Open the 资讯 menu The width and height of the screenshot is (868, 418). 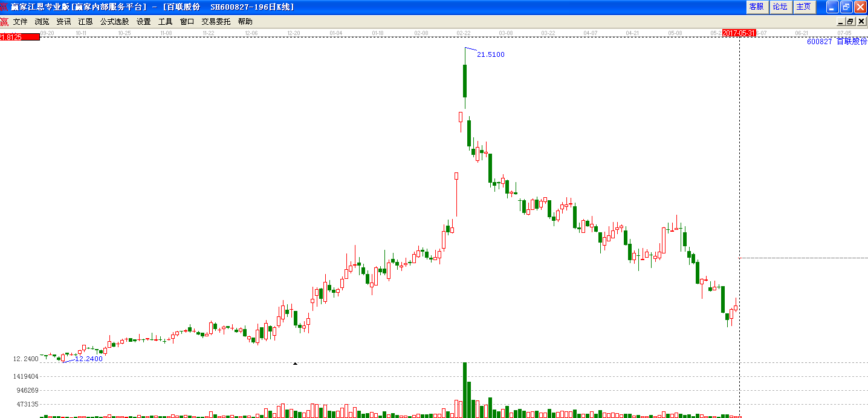64,22
